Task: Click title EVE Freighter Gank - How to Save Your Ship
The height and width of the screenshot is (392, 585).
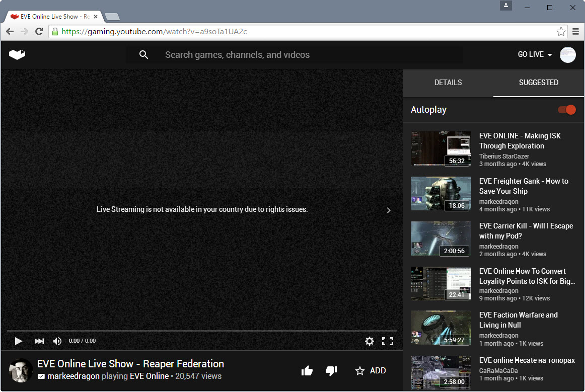Action: [524, 186]
